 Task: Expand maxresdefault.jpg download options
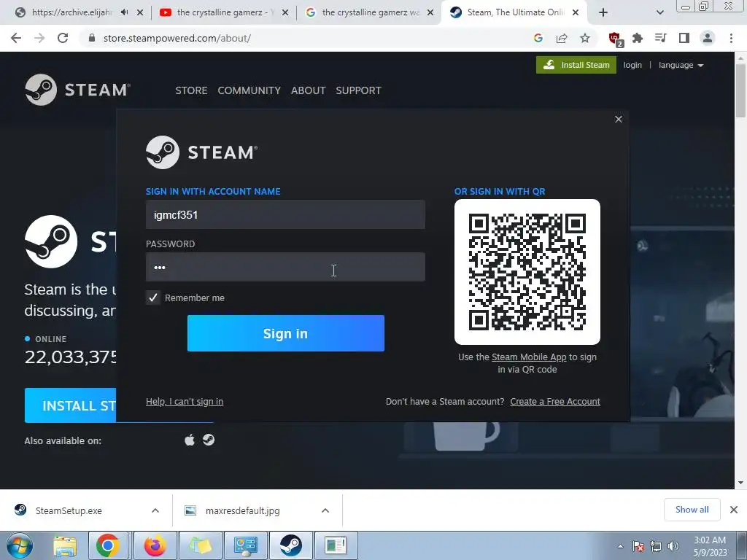[x=325, y=510]
